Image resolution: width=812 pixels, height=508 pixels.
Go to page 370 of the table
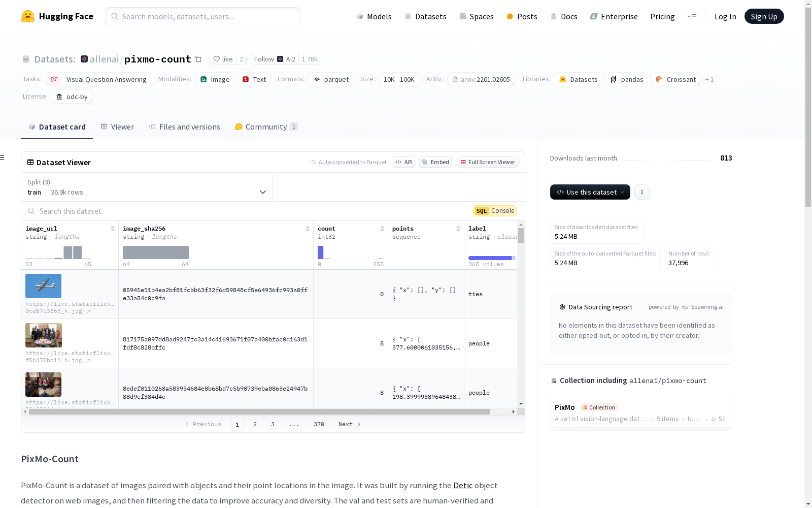pos(319,424)
